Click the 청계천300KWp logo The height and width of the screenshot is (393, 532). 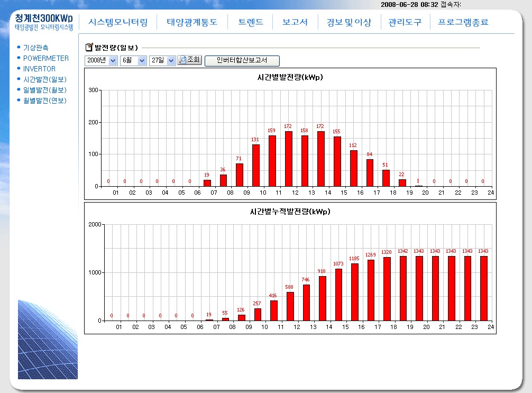tap(44, 21)
